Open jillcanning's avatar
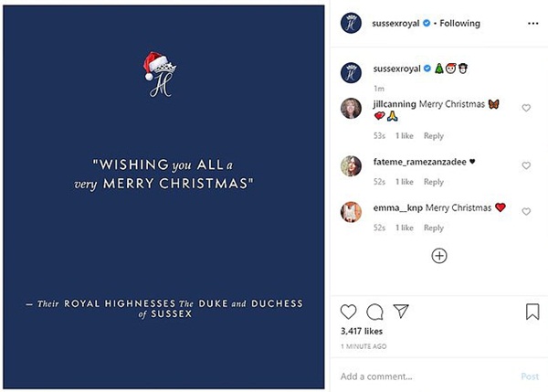This screenshot has width=548, height=392. (351, 108)
